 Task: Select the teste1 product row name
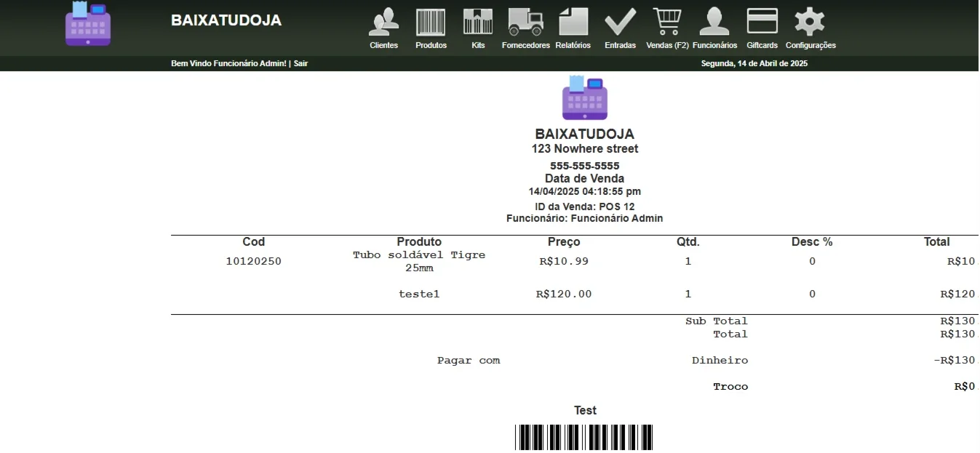[419, 294]
